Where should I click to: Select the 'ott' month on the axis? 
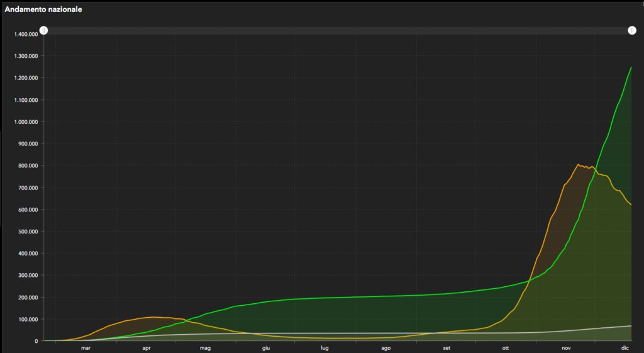coord(506,347)
